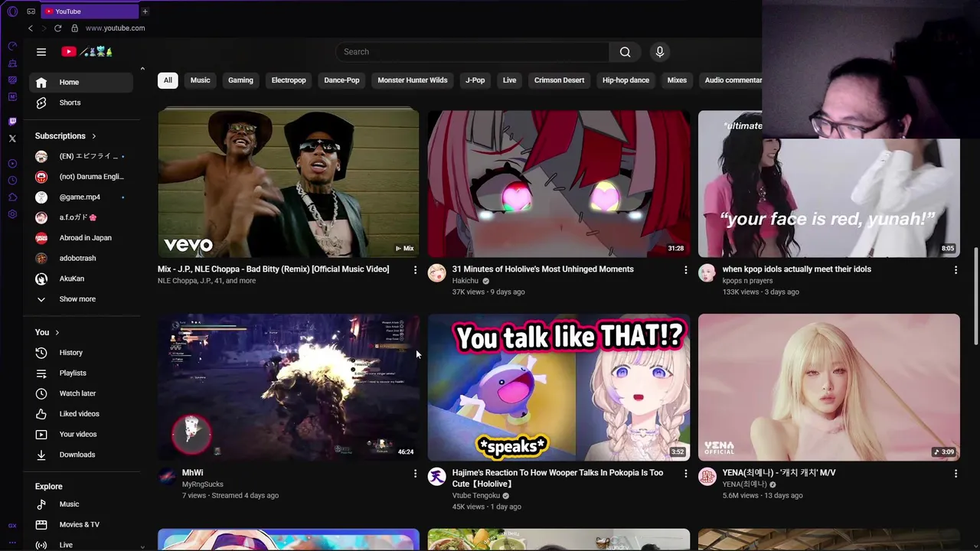The width and height of the screenshot is (980, 551).
Task: Expand the You section chevron
Action: click(x=57, y=332)
